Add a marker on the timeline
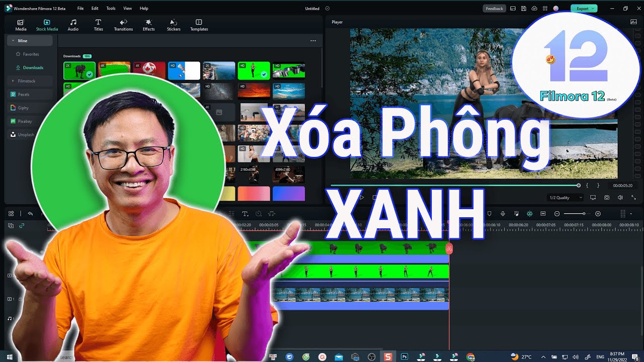This screenshot has height=362, width=644. tap(489, 214)
